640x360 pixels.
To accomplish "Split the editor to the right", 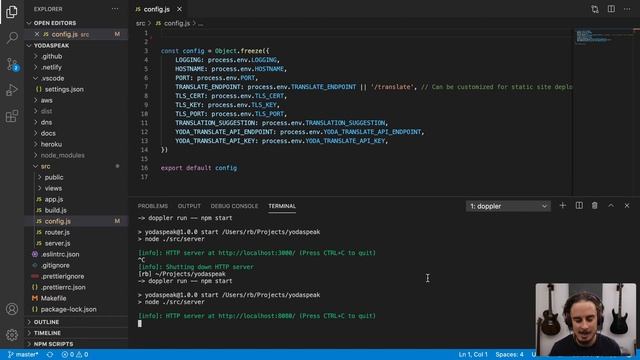I will [611, 9].
